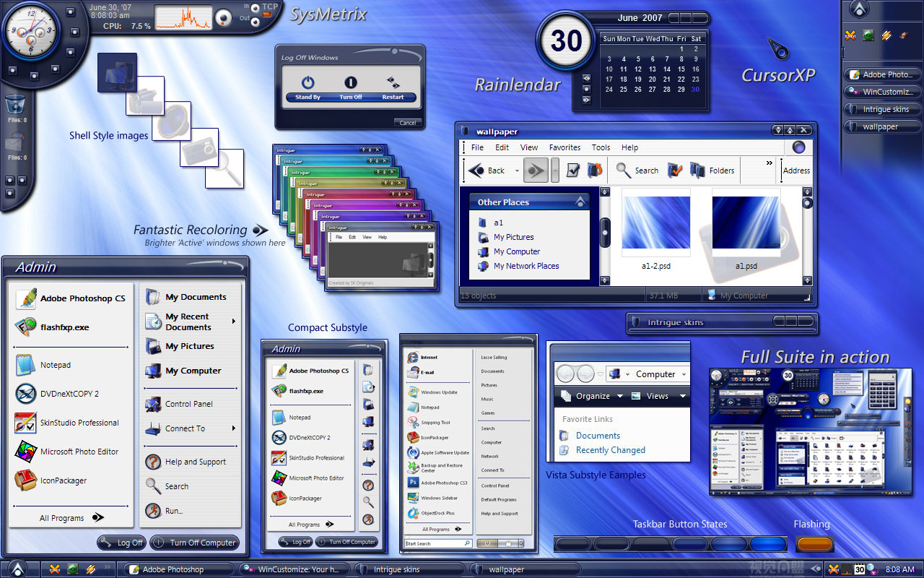Click the orange Flashing taskbar button sample
924x578 pixels.
(814, 543)
